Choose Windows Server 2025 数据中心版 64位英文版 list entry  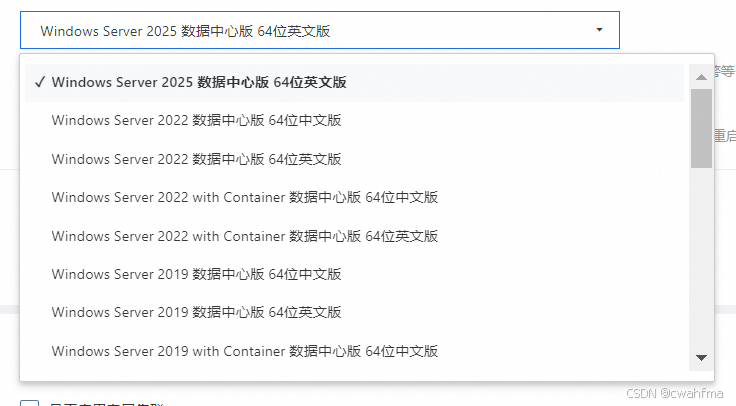pos(354,82)
